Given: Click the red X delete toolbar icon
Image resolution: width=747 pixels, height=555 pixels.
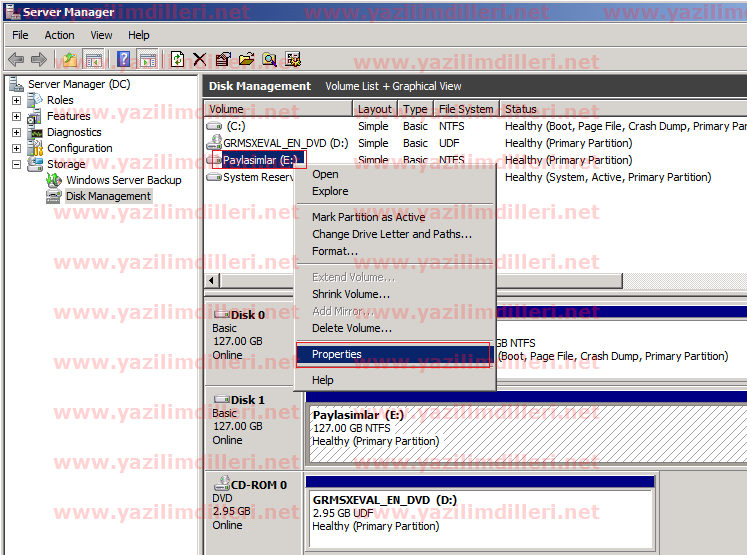Looking at the screenshot, I should pyautogui.click(x=200, y=60).
